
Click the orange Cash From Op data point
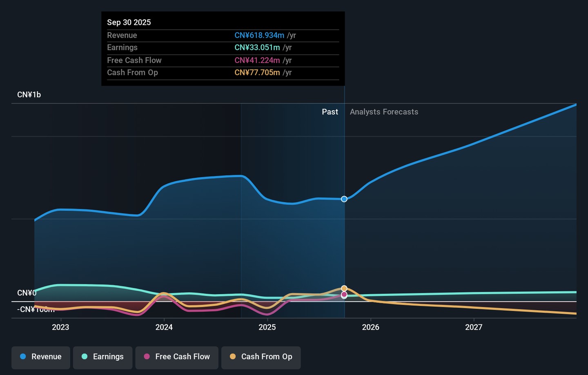pos(344,288)
